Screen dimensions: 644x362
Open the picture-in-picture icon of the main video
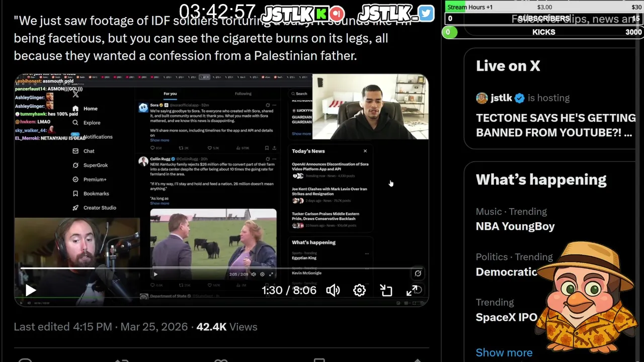pos(386,290)
